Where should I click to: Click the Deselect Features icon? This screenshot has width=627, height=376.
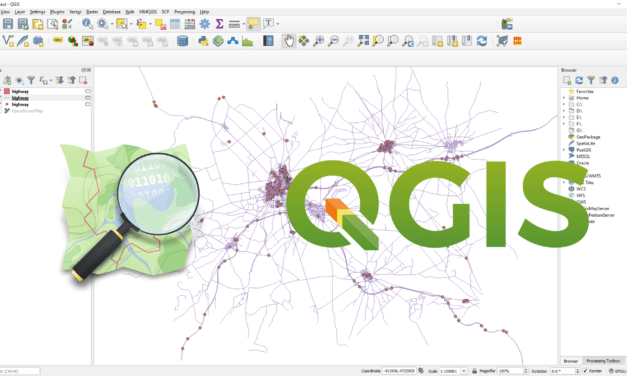tap(160, 24)
